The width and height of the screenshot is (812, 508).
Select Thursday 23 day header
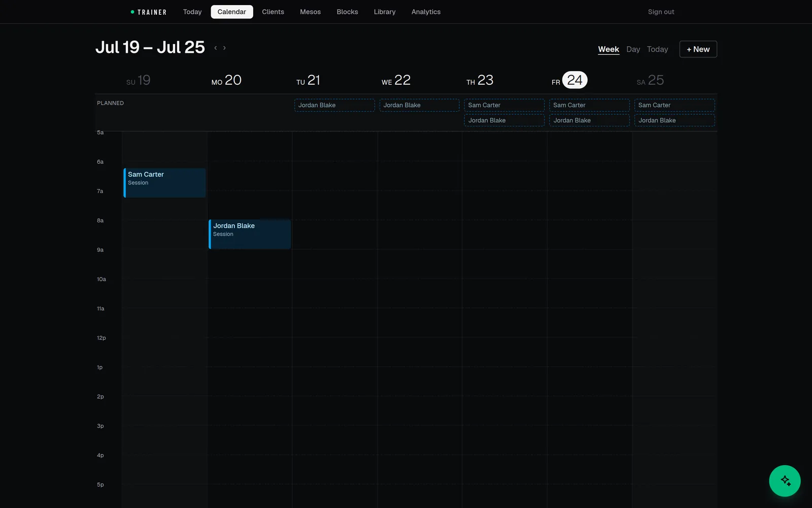(480, 80)
